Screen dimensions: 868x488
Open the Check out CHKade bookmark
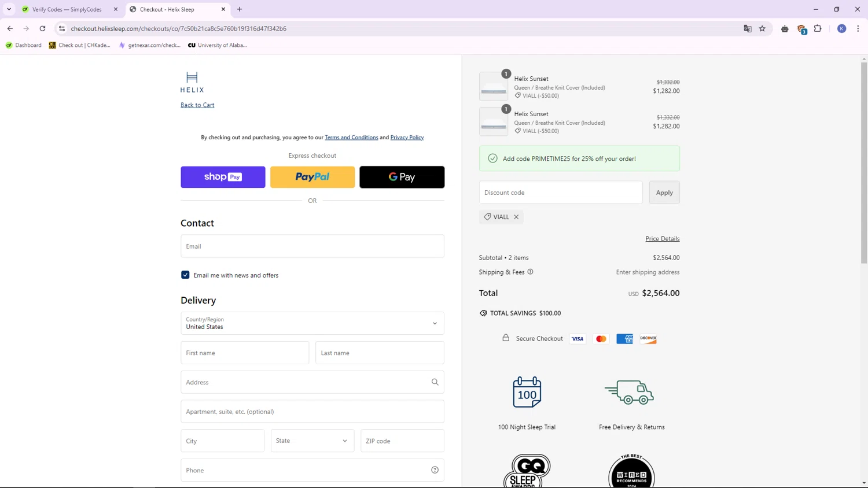[x=80, y=45]
